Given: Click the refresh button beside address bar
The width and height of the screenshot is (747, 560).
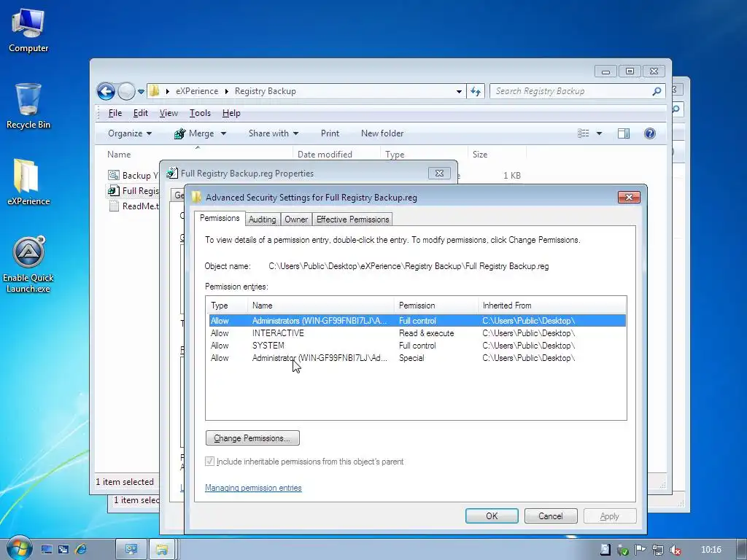Looking at the screenshot, I should 476,91.
